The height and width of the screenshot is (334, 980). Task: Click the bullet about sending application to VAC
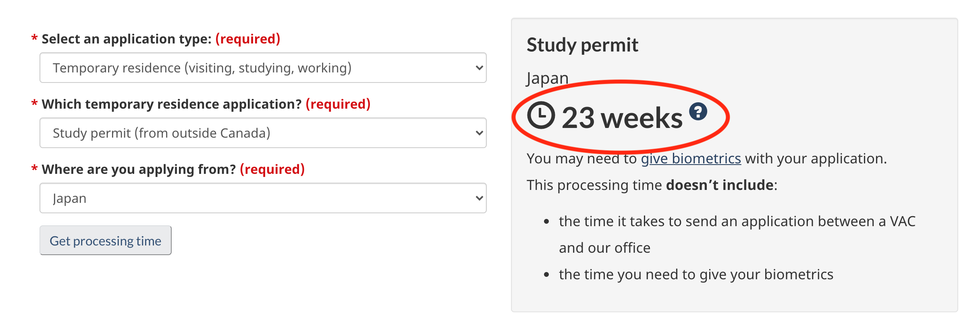tap(737, 234)
